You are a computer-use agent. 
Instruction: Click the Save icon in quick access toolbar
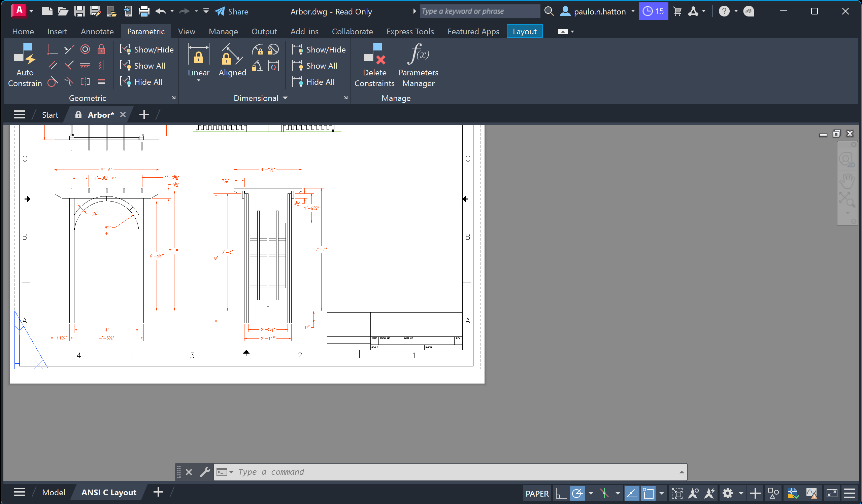(x=79, y=11)
